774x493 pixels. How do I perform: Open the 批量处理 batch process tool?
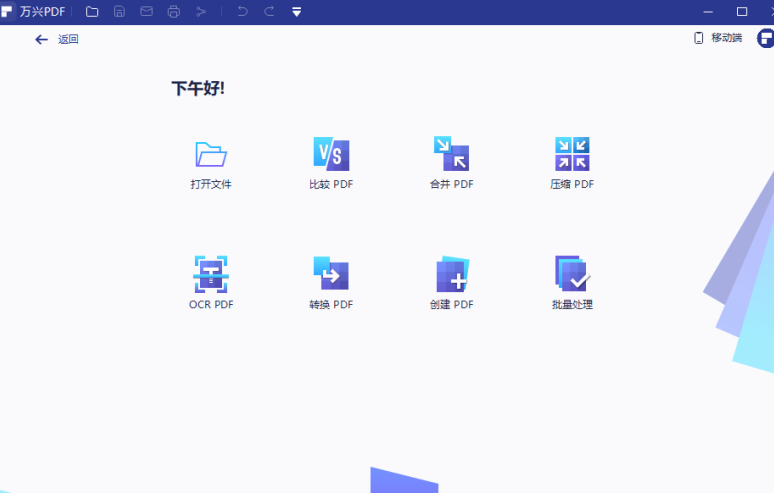pos(572,274)
